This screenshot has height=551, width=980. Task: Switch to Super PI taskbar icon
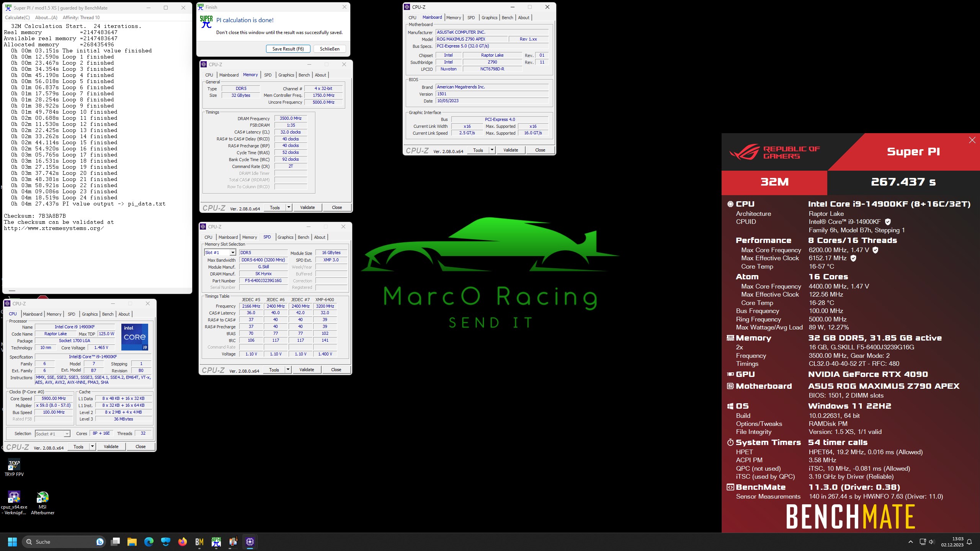tap(216, 542)
